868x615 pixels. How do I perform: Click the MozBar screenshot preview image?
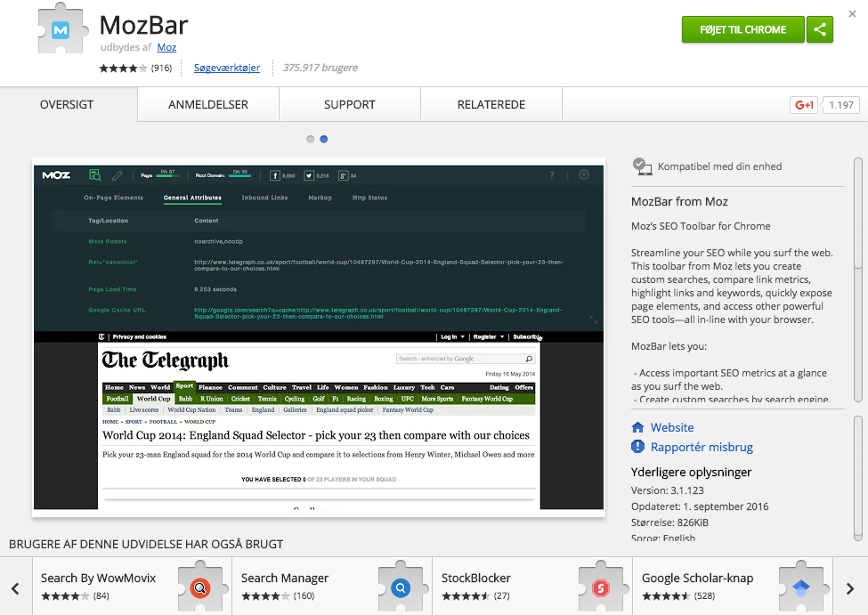[x=319, y=337]
